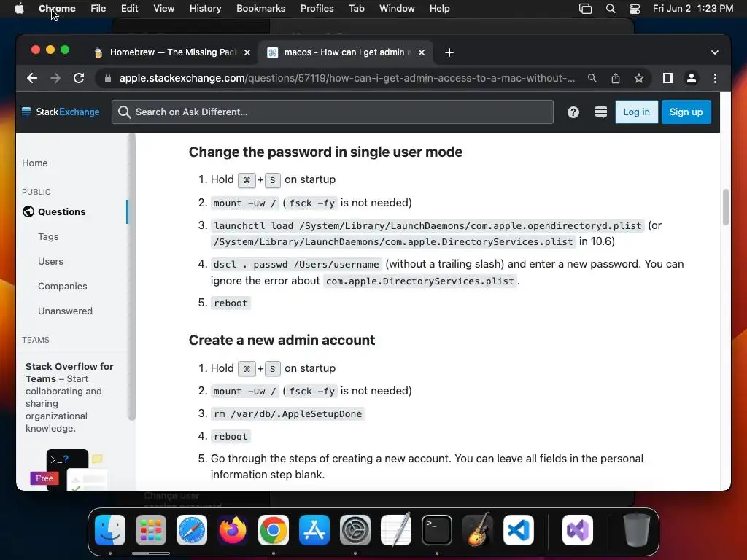Open the Apple menu
Screen dimensions: 747x560
(19, 9)
